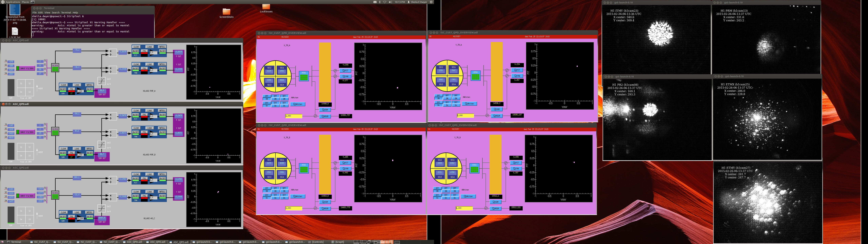Viewport: 868px width, 244px height.
Task: Toggle right ON/OFF switch of PIT filter in POP_A
Action: pos(162,51)
